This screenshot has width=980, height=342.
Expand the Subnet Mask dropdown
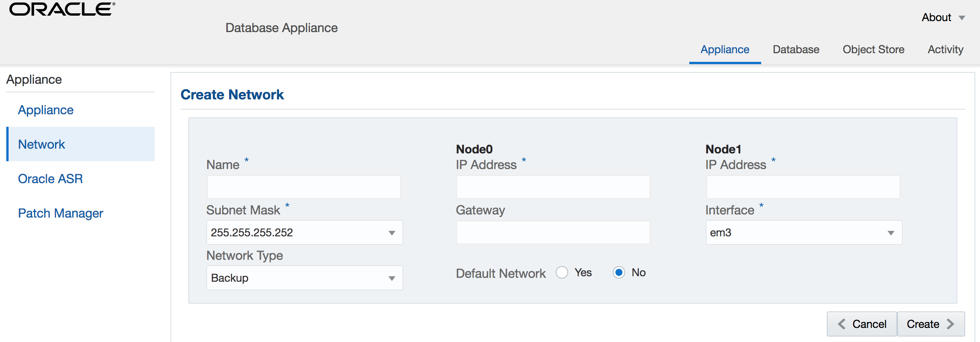click(304, 232)
